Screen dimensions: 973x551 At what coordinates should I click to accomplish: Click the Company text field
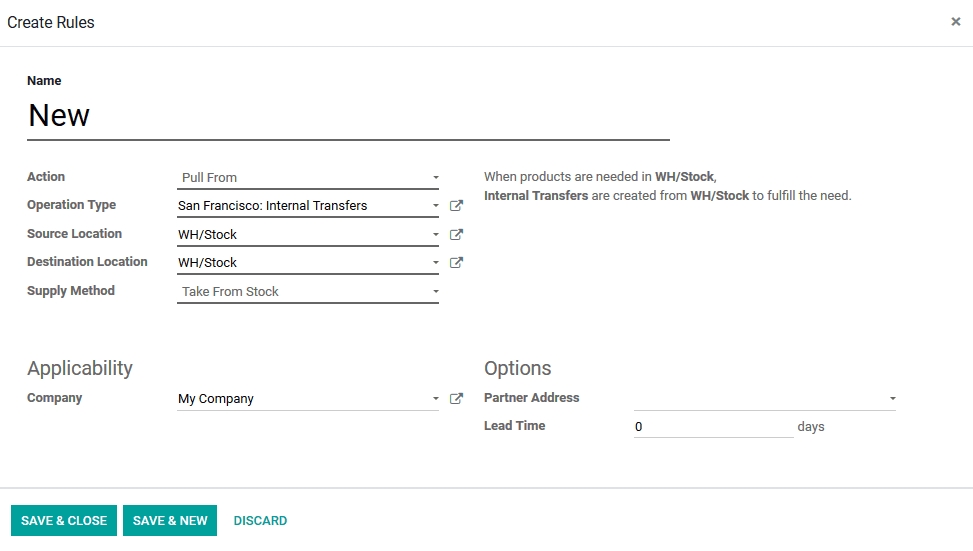click(300, 399)
